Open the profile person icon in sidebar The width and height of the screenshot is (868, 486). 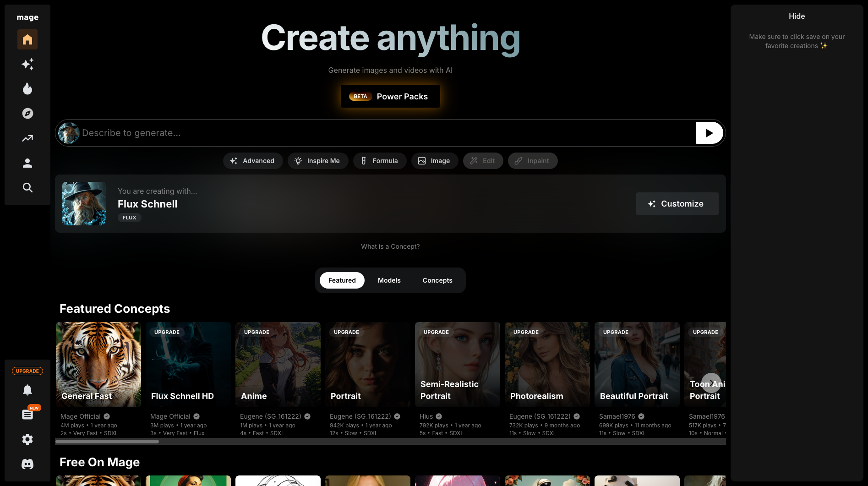[27, 163]
